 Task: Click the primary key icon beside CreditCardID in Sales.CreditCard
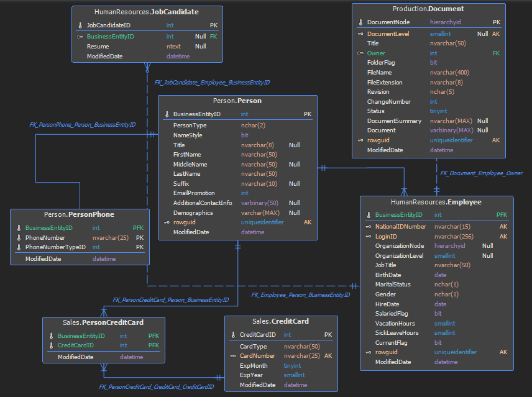click(233, 335)
